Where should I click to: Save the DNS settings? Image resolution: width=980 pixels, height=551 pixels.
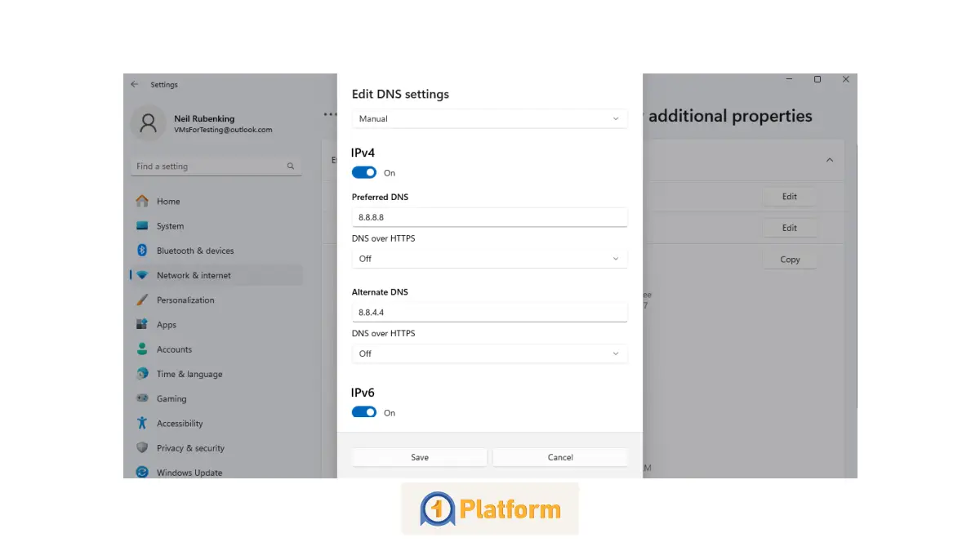(419, 457)
